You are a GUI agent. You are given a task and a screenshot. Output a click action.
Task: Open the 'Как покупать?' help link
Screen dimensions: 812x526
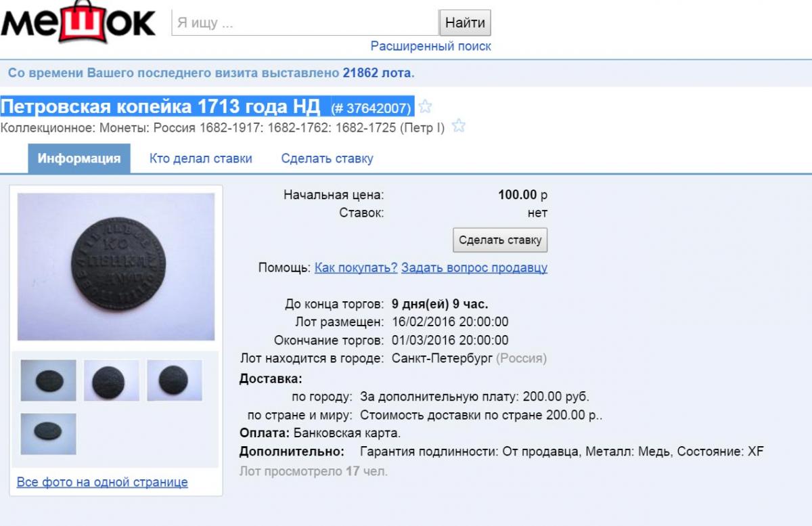pyautogui.click(x=356, y=267)
